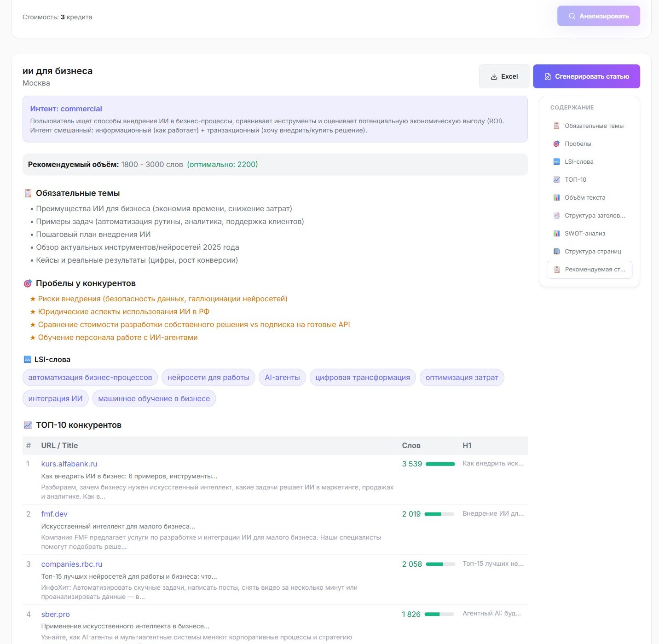Click Интент: commercial heading
Screen dimensions: 659x644
tap(66, 109)
